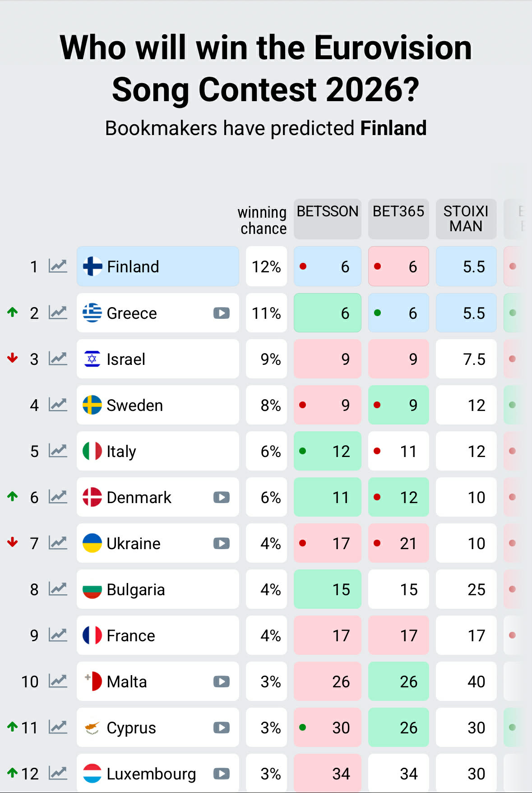Click Betsson odds 6 for Greece
This screenshot has width=532, height=793.
point(328,313)
